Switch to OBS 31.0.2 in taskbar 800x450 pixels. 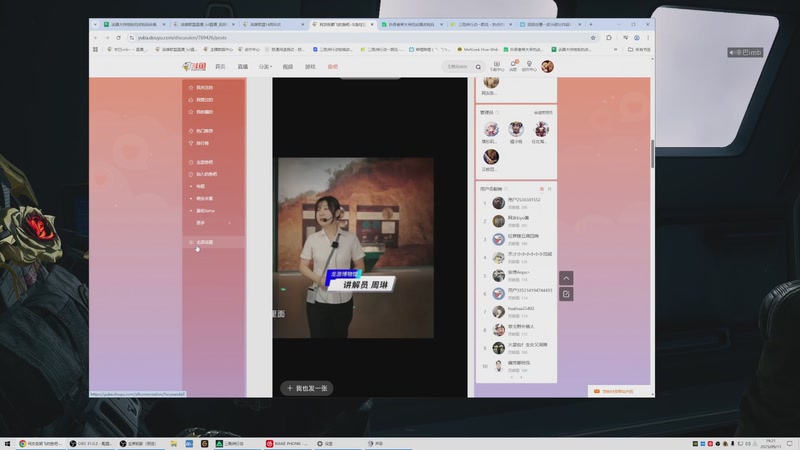[91, 444]
